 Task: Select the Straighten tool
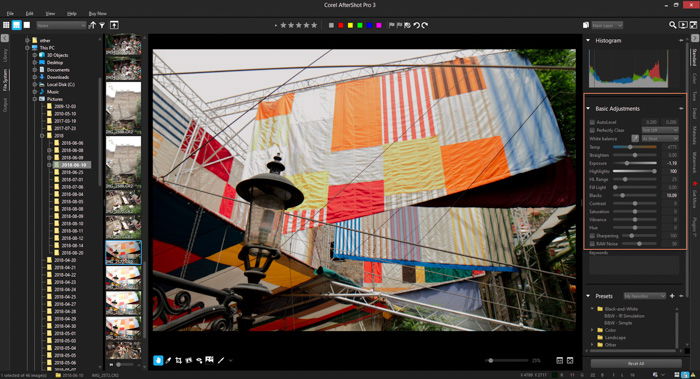pos(189,360)
